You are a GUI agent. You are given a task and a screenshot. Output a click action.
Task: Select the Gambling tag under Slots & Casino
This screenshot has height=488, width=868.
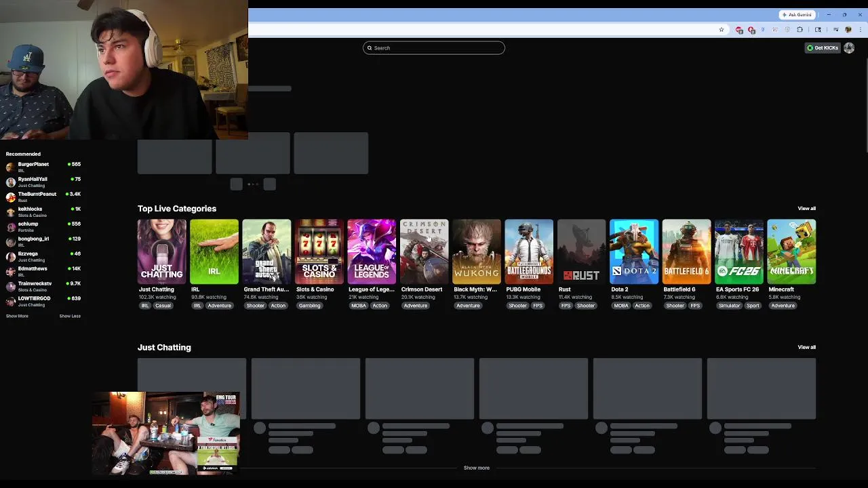[x=309, y=306]
